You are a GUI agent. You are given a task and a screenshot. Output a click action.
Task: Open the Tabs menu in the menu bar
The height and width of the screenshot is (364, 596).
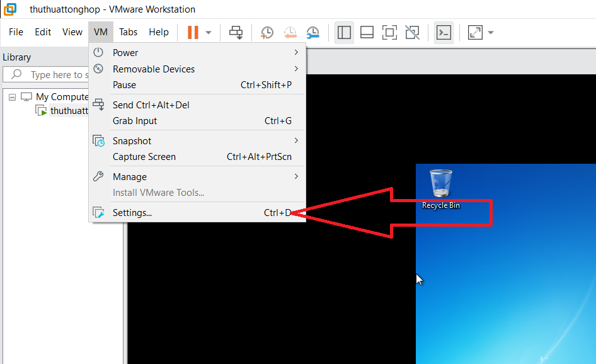click(128, 32)
